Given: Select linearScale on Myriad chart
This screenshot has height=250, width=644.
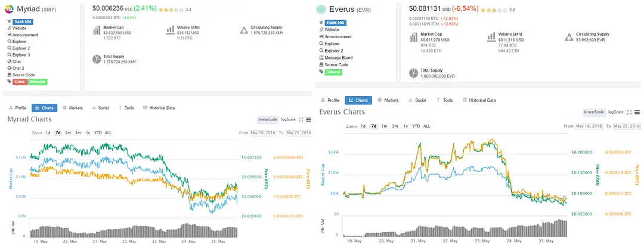Looking at the screenshot, I should coord(267,120).
